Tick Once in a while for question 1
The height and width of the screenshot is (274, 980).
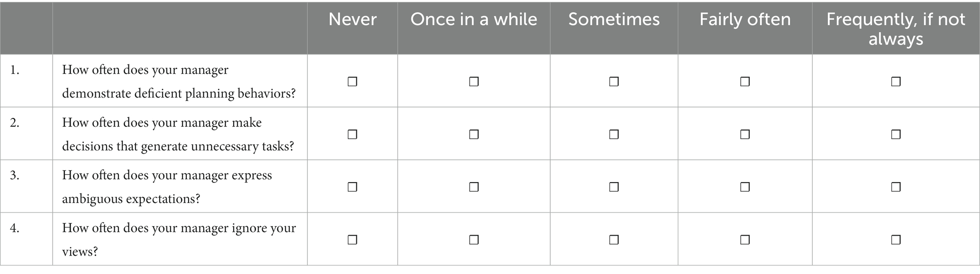click(474, 82)
